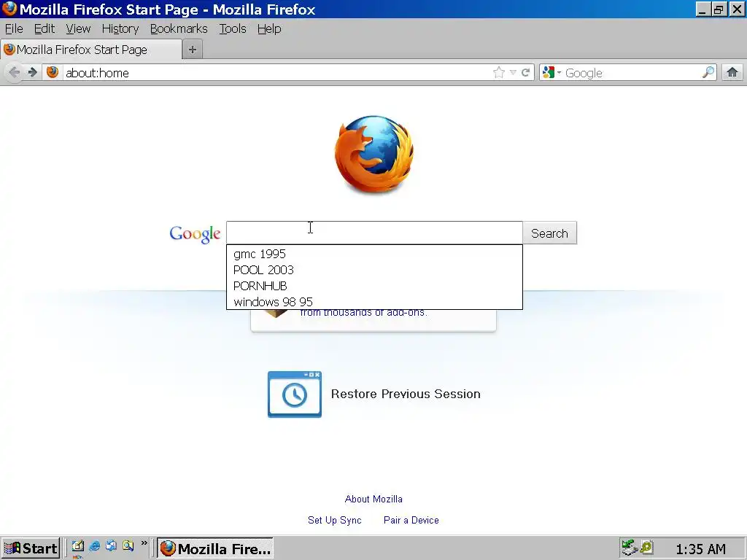Open the address bar history dropdown arrow
This screenshot has height=560, width=747.
513,72
